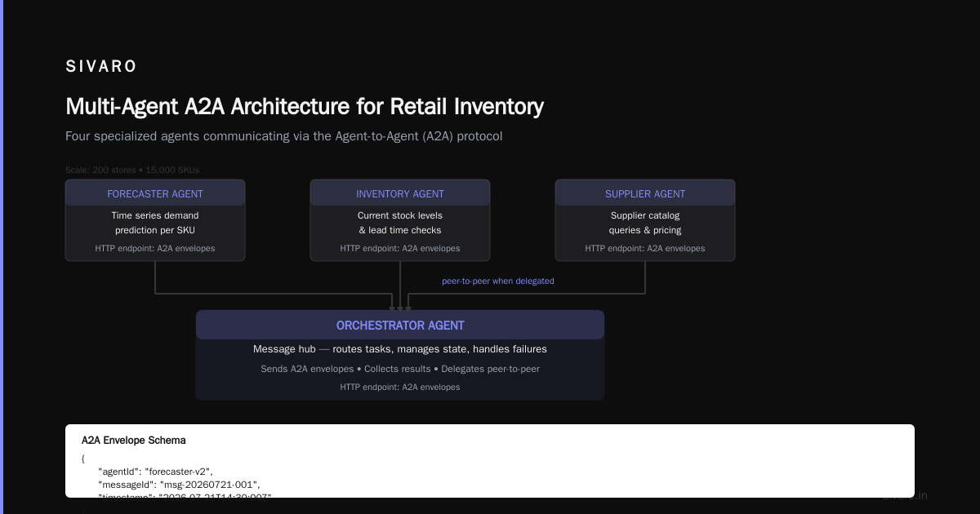980x514 pixels.
Task: Click Time series demand prediction text
Action: (x=155, y=223)
